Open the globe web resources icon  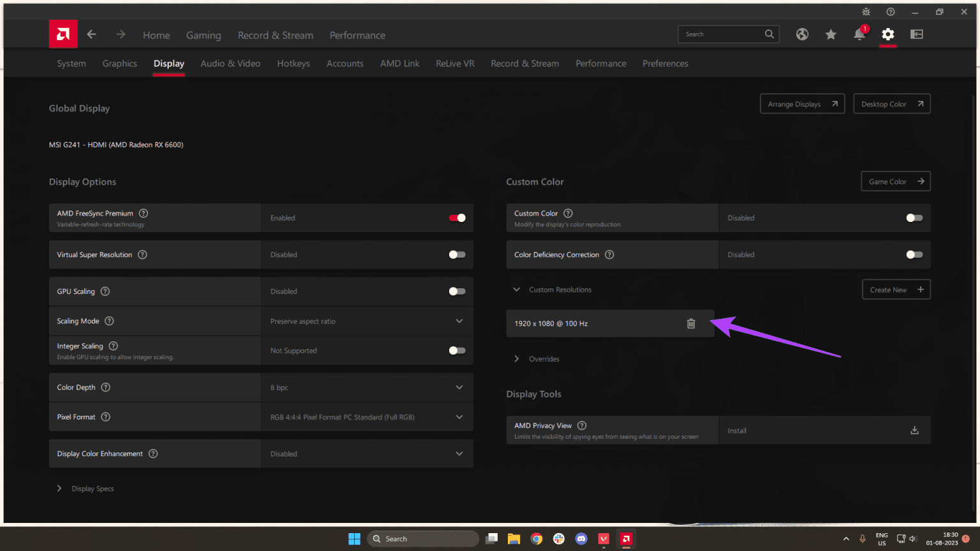tap(802, 34)
